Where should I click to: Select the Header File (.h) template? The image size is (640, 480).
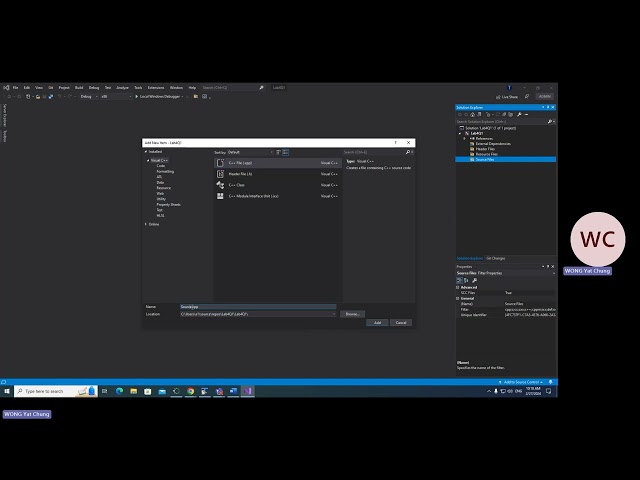click(x=278, y=174)
